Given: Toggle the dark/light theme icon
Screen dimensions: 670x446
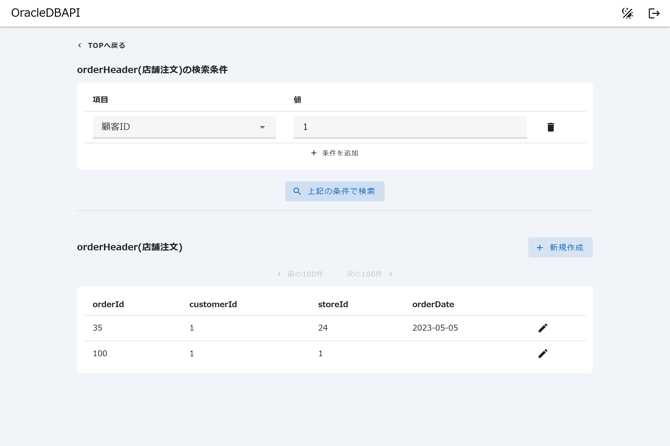Looking at the screenshot, I should coord(627,13).
